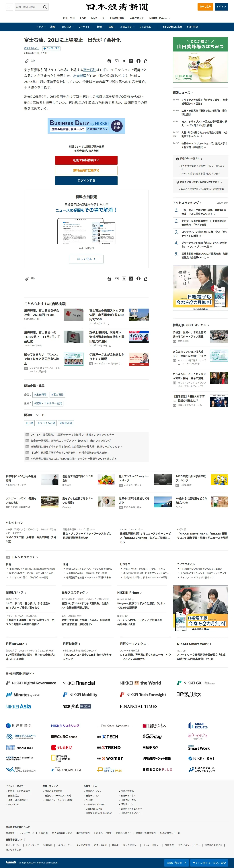Expand the ビジネス navigation dropdown
Screen dimensions: 234x868
pyautogui.click(x=68, y=27)
